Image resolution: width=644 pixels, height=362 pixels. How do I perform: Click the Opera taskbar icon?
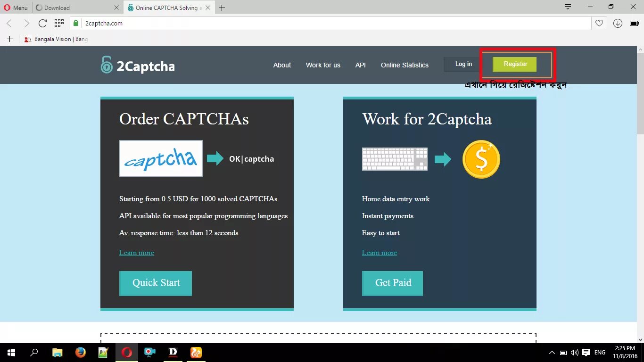pos(126,353)
